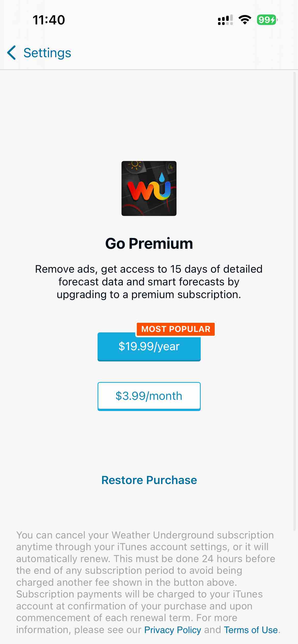Image resolution: width=298 pixels, height=644 pixels.
Task: Tap the sun glyph in the logo corner
Action: pos(134,165)
